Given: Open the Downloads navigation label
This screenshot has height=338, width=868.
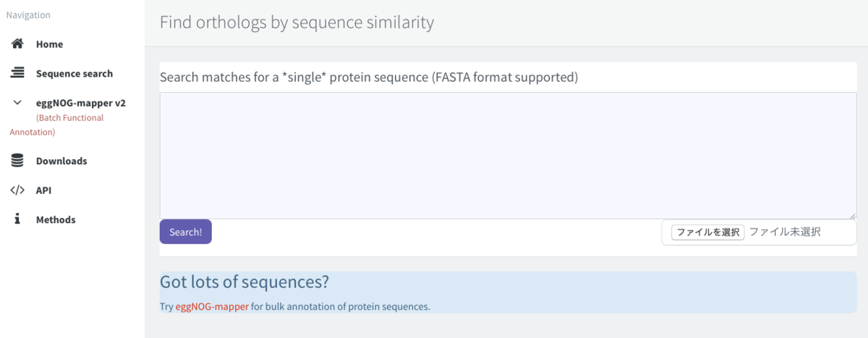Looking at the screenshot, I should [x=61, y=161].
